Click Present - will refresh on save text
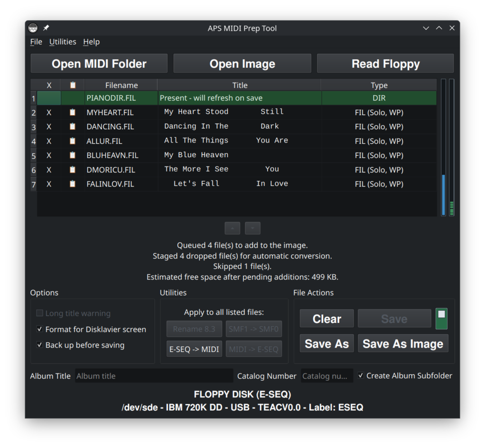The height and width of the screenshot is (448, 485). [211, 98]
